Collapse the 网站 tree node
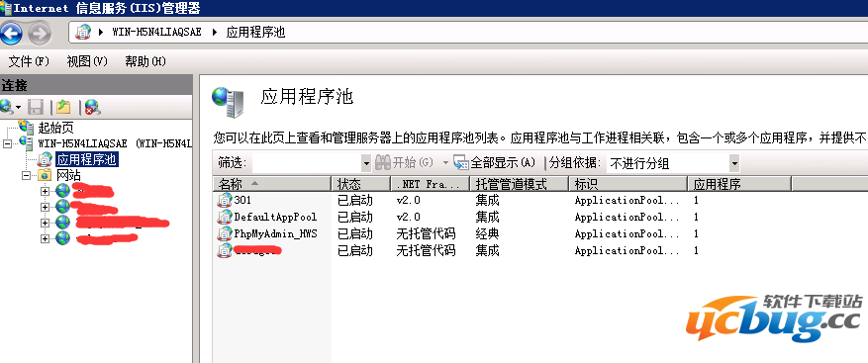 pos(26,176)
